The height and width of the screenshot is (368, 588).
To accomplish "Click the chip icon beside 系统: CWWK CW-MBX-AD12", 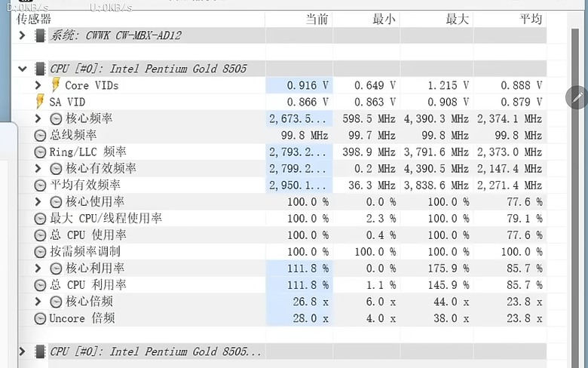I will [40, 35].
